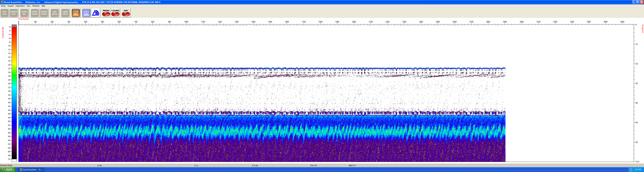Click the blue ABOUT DTX button
Screen dimensions: 644x172
(x=86, y=13)
